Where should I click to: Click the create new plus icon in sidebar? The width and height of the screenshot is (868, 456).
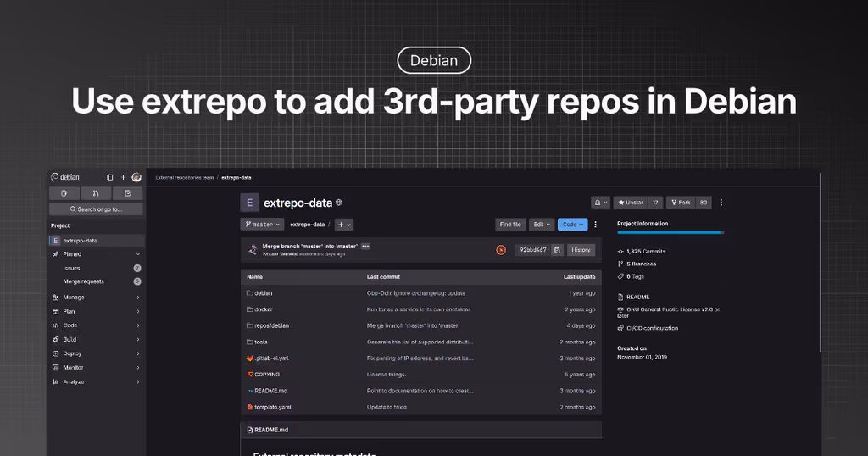123,177
